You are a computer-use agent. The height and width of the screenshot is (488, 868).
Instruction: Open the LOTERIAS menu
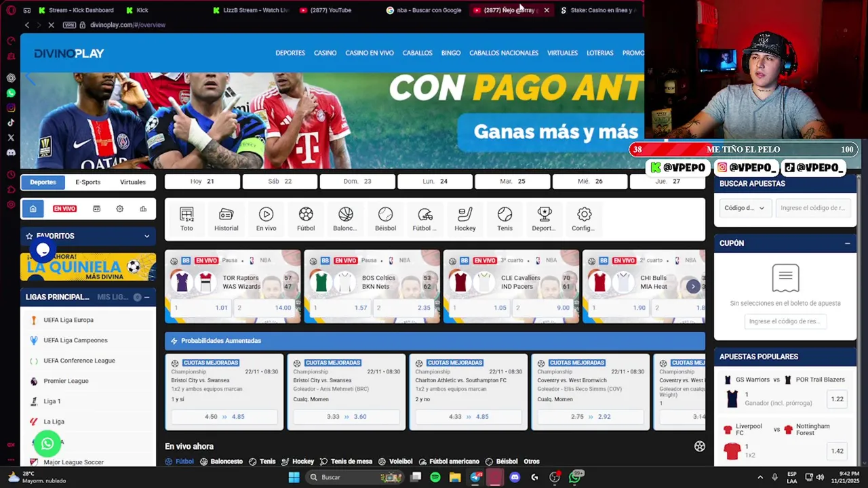[x=599, y=53]
